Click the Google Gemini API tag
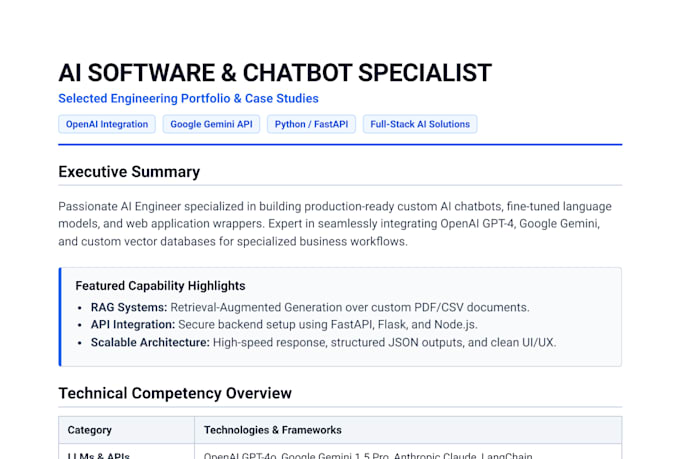The width and height of the screenshot is (680, 459). pyautogui.click(x=211, y=124)
